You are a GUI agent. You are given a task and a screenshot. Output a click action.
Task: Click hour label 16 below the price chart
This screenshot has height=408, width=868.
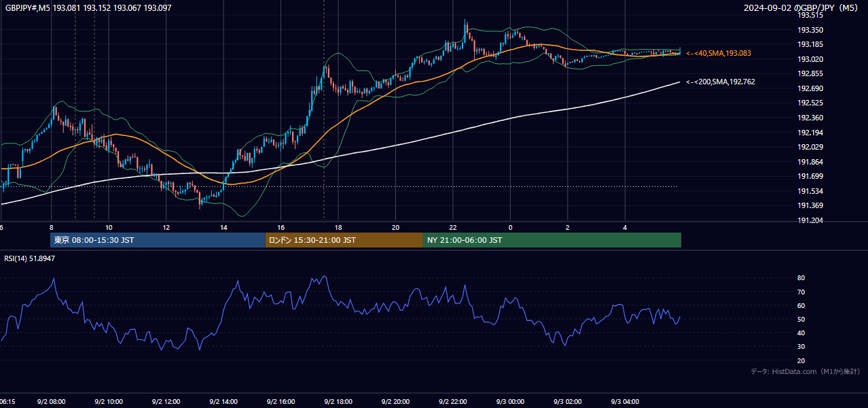point(281,227)
